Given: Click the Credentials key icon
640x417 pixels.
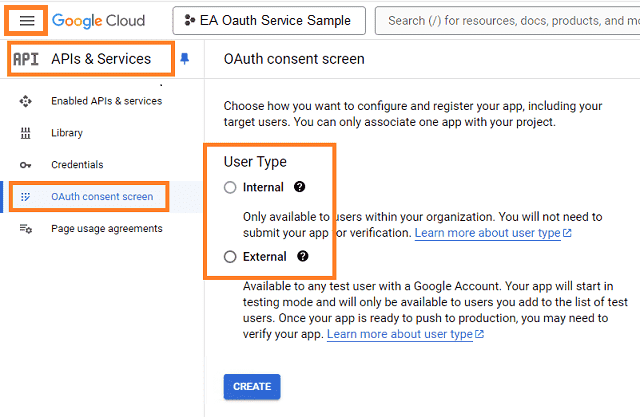Looking at the screenshot, I should (x=25, y=165).
